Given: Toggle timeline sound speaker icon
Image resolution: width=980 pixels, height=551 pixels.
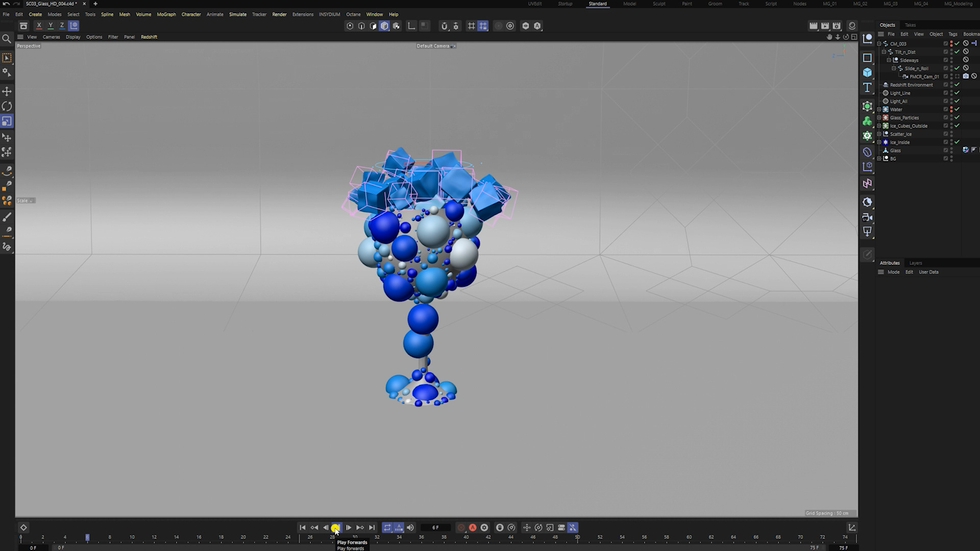Looking at the screenshot, I should pos(410,528).
